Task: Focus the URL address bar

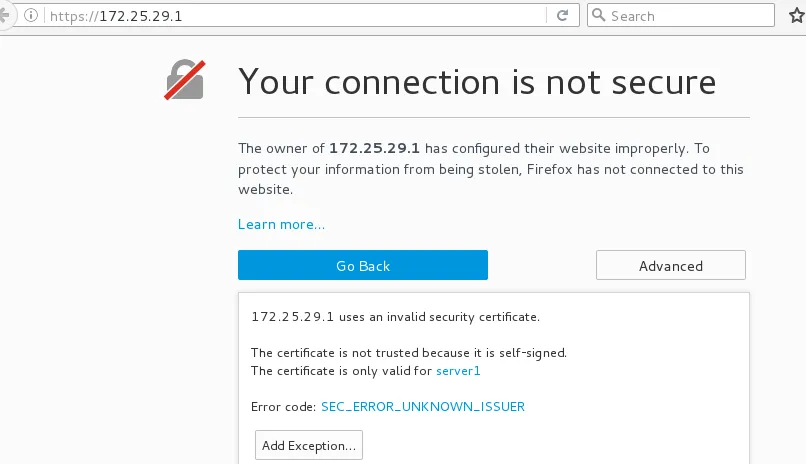Action: [x=300, y=16]
